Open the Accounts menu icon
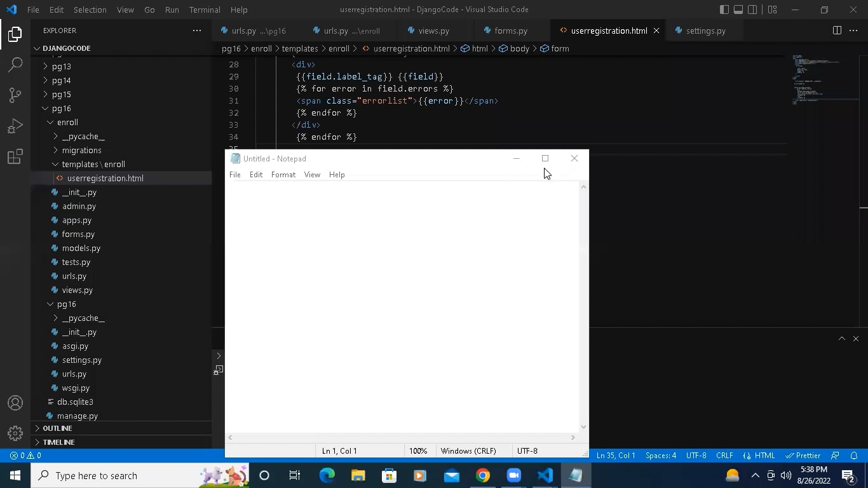 click(x=15, y=403)
